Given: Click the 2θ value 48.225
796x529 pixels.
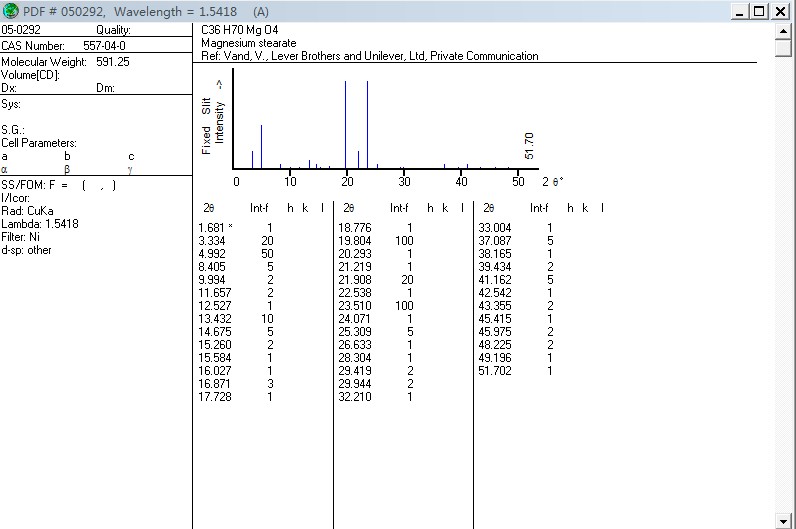Looking at the screenshot, I should [x=495, y=345].
